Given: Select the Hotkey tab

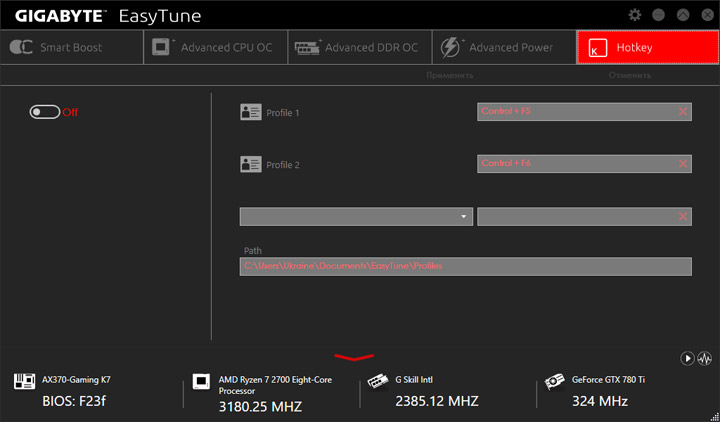Looking at the screenshot, I should [x=647, y=47].
